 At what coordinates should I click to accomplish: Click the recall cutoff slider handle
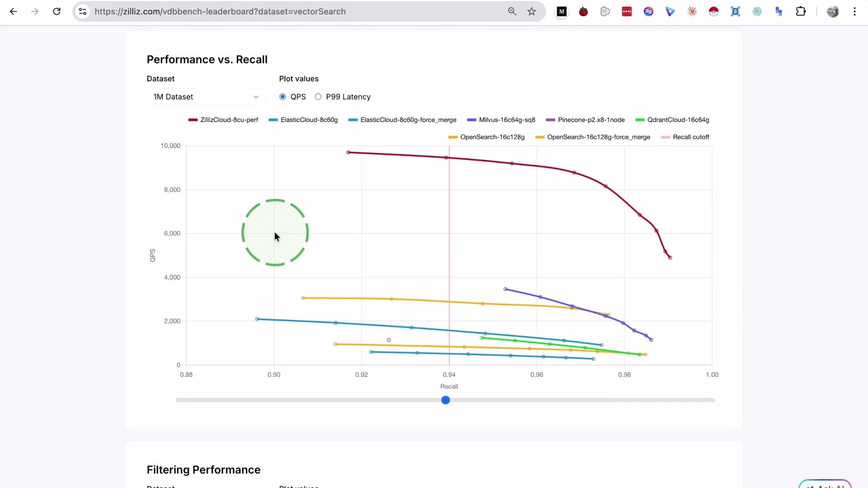[x=446, y=400]
